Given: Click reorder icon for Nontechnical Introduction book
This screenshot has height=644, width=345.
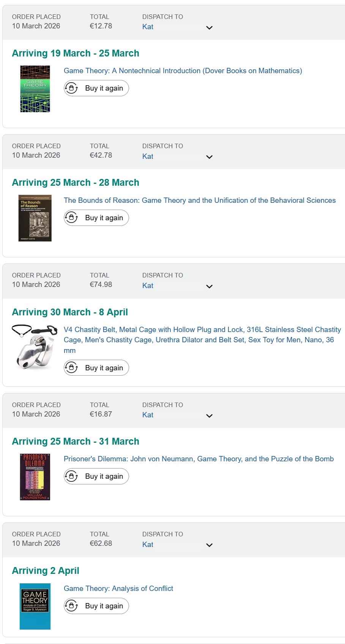Looking at the screenshot, I should point(71,88).
